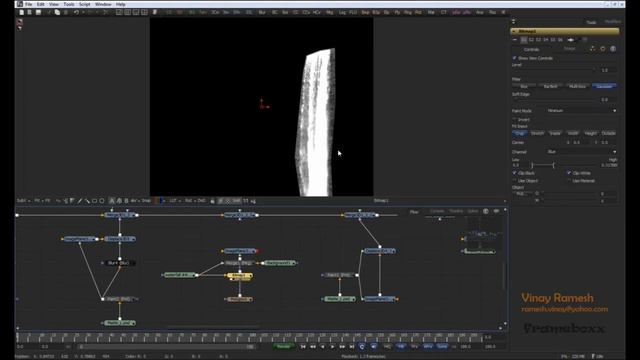Select settings slot S1 for Bitmap1
The height and width of the screenshot is (360, 640).
(524, 40)
